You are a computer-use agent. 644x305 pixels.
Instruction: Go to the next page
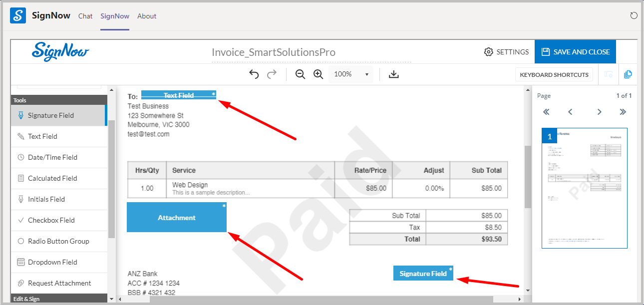[599, 112]
